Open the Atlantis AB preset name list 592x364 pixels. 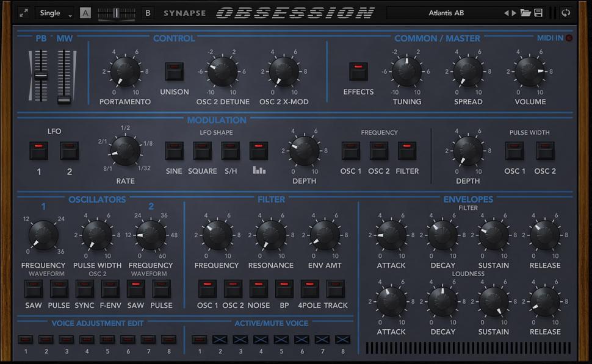coord(446,13)
